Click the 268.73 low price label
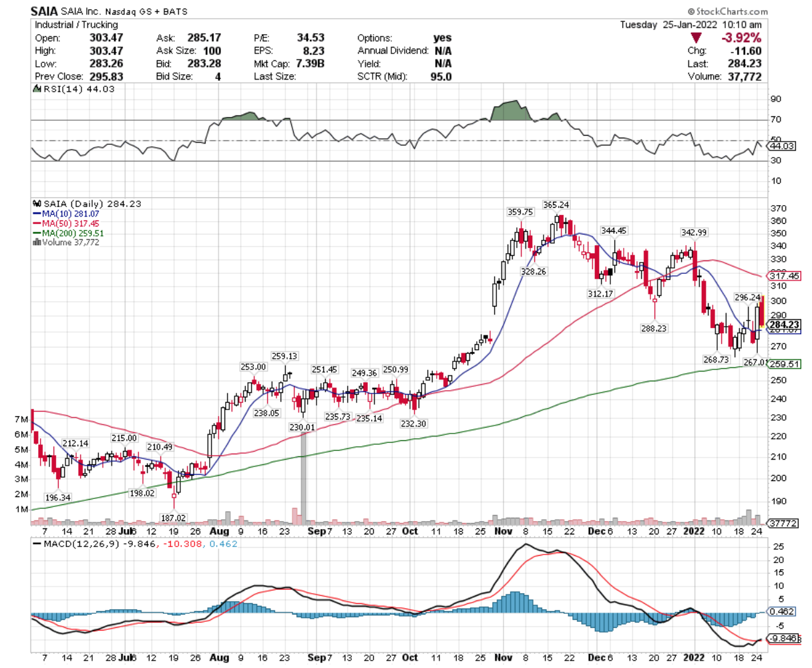This screenshot has width=812, height=668. click(716, 359)
